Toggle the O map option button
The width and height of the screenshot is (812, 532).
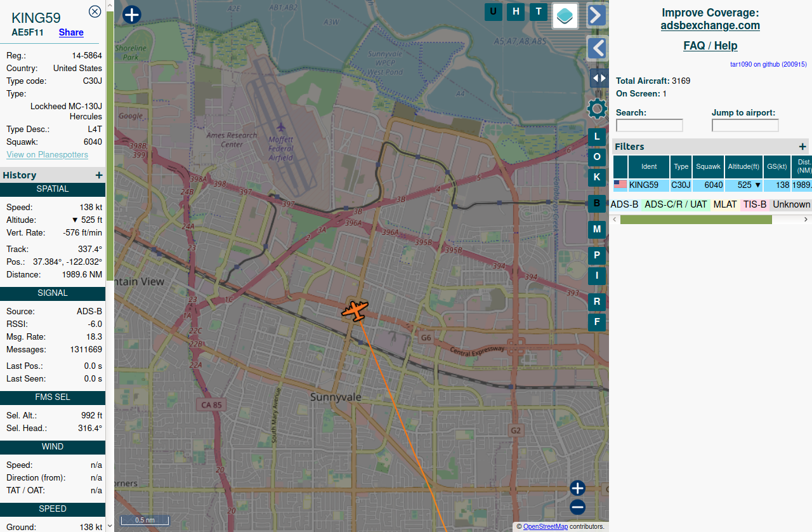(597, 157)
